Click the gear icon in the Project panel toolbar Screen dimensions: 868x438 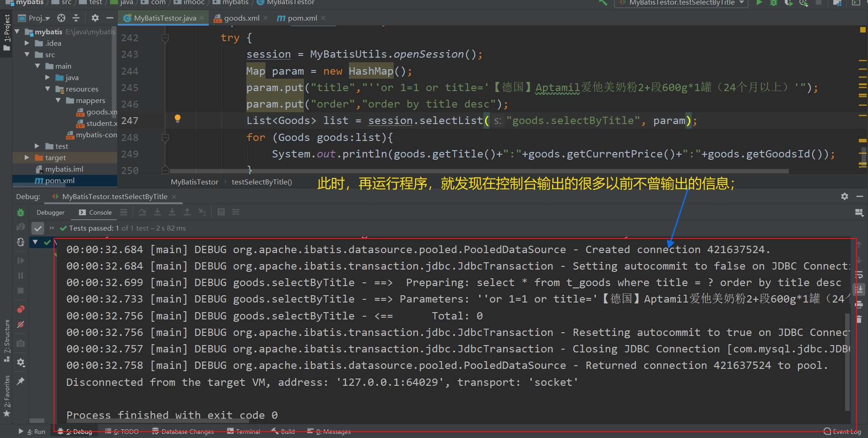pos(95,18)
